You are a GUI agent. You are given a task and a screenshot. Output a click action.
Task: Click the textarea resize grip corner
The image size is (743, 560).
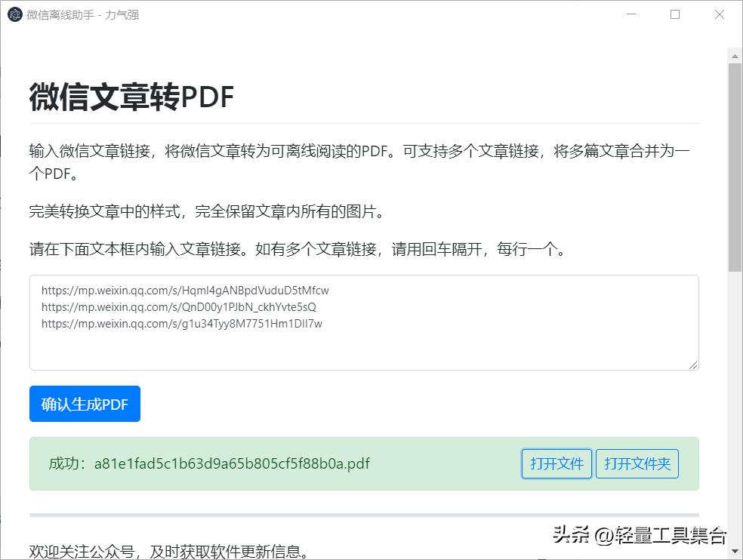point(693,365)
